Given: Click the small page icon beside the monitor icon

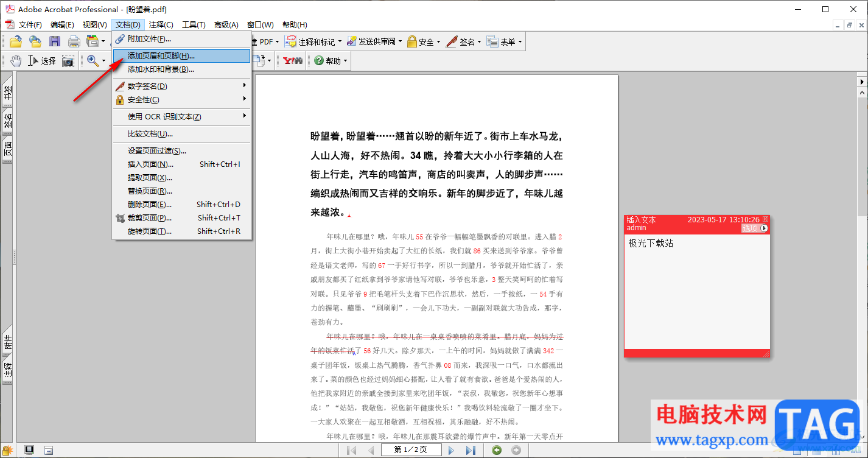Looking at the screenshot, I should tap(49, 450).
